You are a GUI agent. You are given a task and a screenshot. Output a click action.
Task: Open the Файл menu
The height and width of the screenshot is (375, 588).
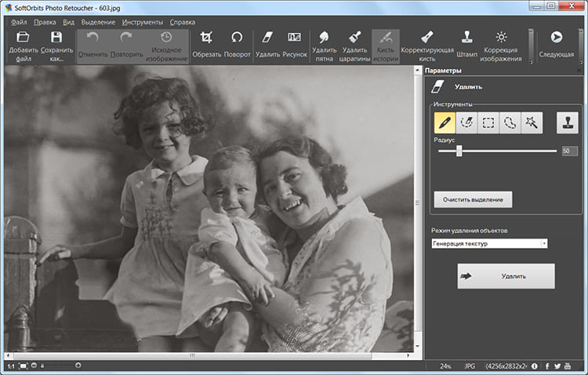[19, 22]
